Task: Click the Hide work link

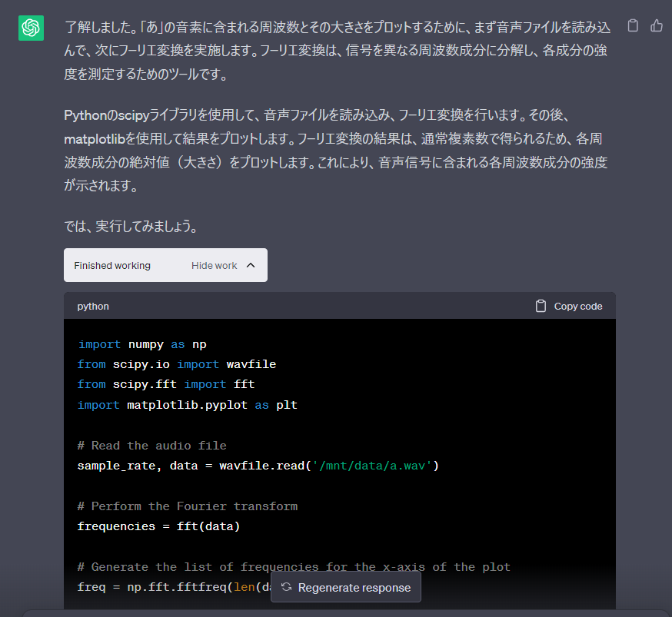Action: pos(214,265)
